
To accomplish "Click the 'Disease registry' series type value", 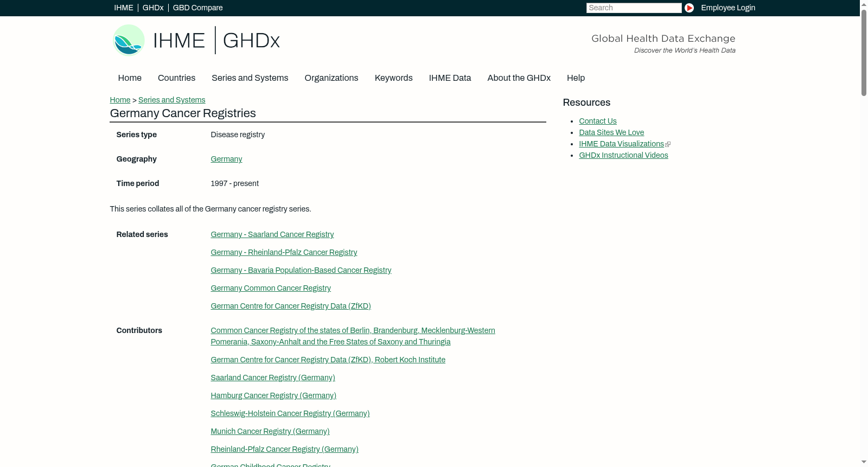I will (x=238, y=135).
